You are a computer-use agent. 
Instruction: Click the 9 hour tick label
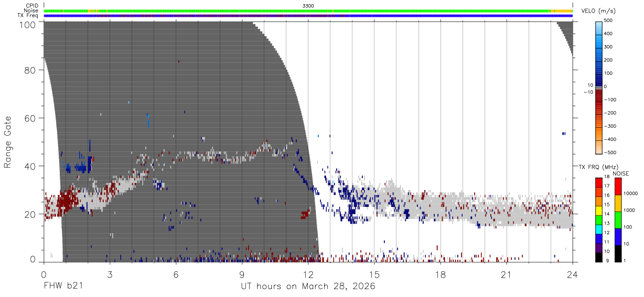242,274
